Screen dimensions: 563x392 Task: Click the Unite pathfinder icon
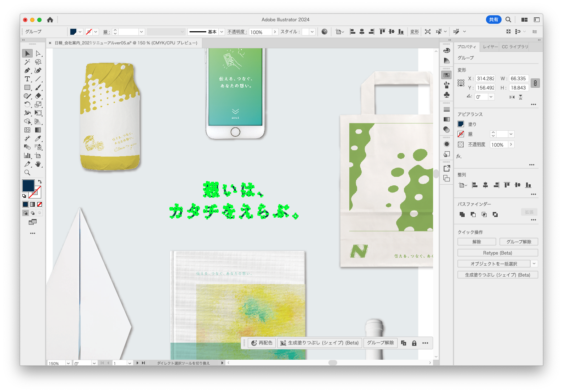coord(462,214)
